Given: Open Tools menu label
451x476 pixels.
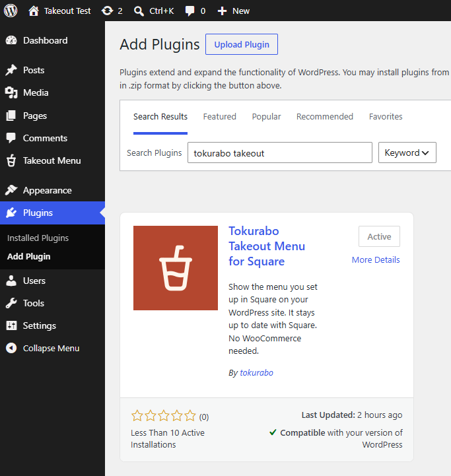Looking at the screenshot, I should [34, 303].
